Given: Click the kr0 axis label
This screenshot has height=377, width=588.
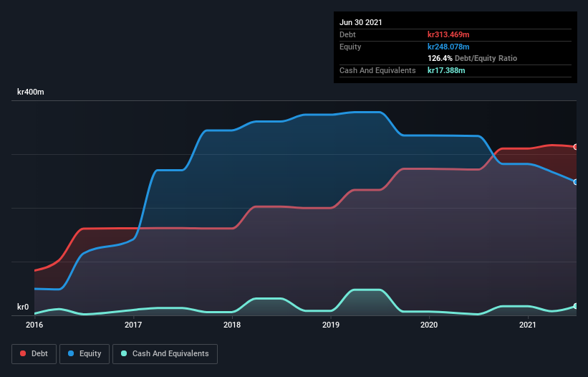Looking at the screenshot, I should coord(23,307).
